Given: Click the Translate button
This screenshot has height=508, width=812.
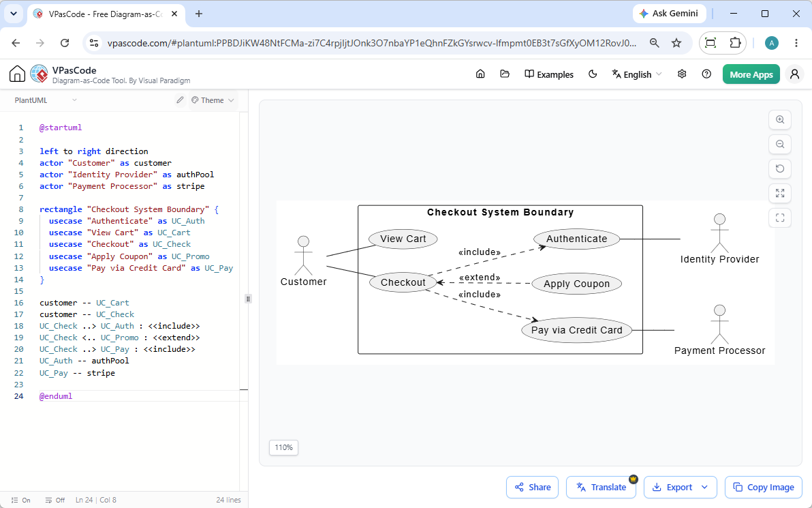Looking at the screenshot, I should coord(602,488).
